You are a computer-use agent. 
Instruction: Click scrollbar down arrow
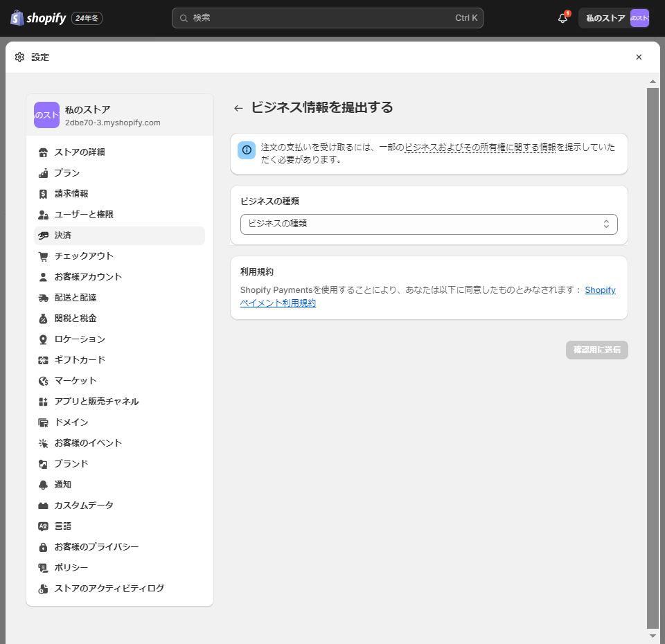coord(653,636)
